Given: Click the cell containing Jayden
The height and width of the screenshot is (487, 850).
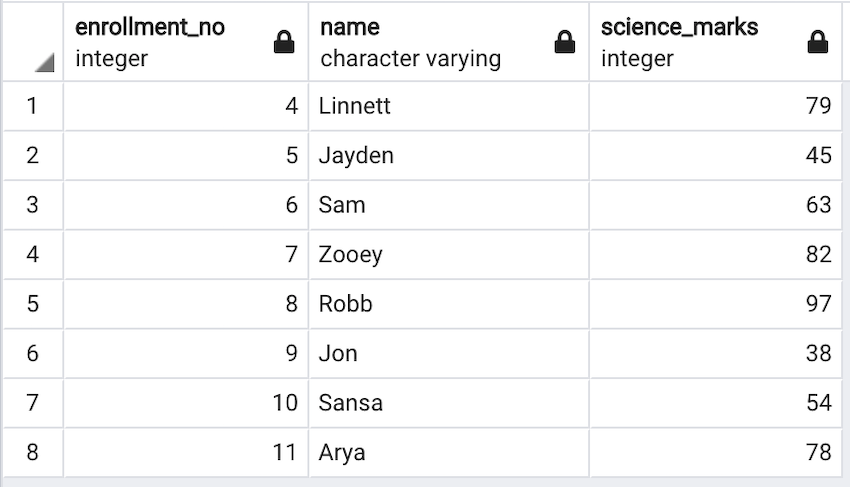Looking at the screenshot, I should click(448, 155).
